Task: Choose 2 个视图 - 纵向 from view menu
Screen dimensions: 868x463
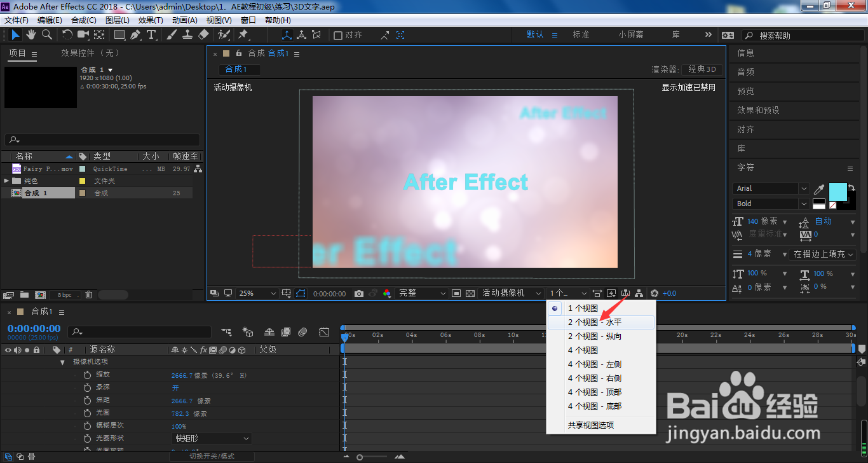Action: pyautogui.click(x=602, y=336)
